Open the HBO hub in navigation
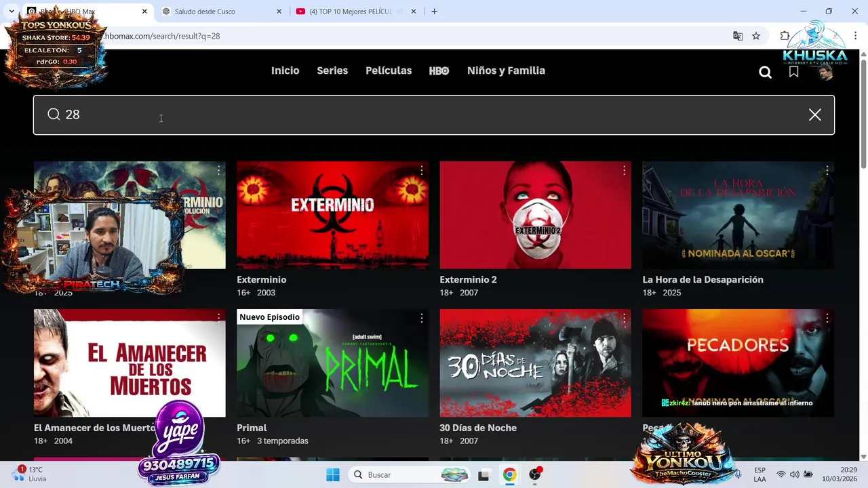The height and width of the screenshot is (488, 868). click(439, 70)
